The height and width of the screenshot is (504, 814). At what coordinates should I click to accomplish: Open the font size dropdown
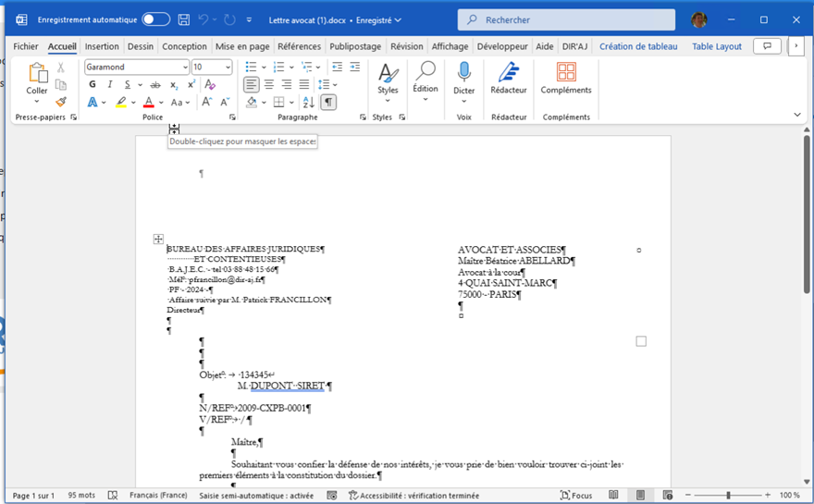pyautogui.click(x=227, y=68)
